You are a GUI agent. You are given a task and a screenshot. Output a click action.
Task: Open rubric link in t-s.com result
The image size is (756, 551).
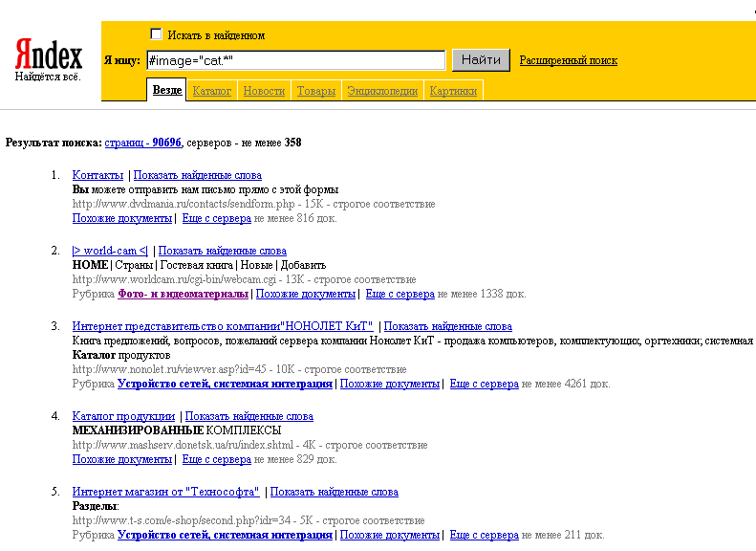pyautogui.click(x=225, y=535)
